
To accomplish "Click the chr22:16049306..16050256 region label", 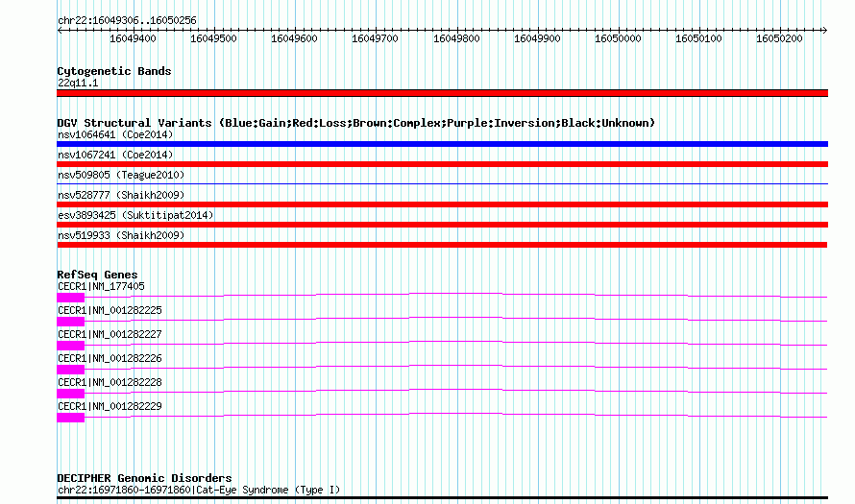I will (x=127, y=21).
